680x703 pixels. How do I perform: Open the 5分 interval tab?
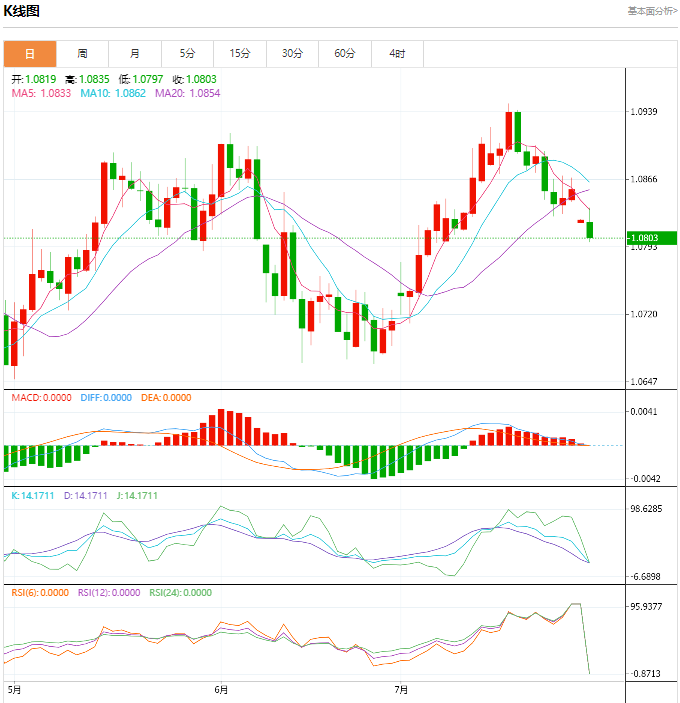click(x=188, y=53)
